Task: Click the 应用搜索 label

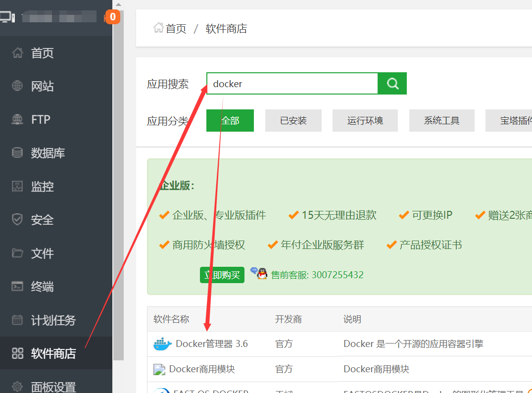Action: [168, 84]
